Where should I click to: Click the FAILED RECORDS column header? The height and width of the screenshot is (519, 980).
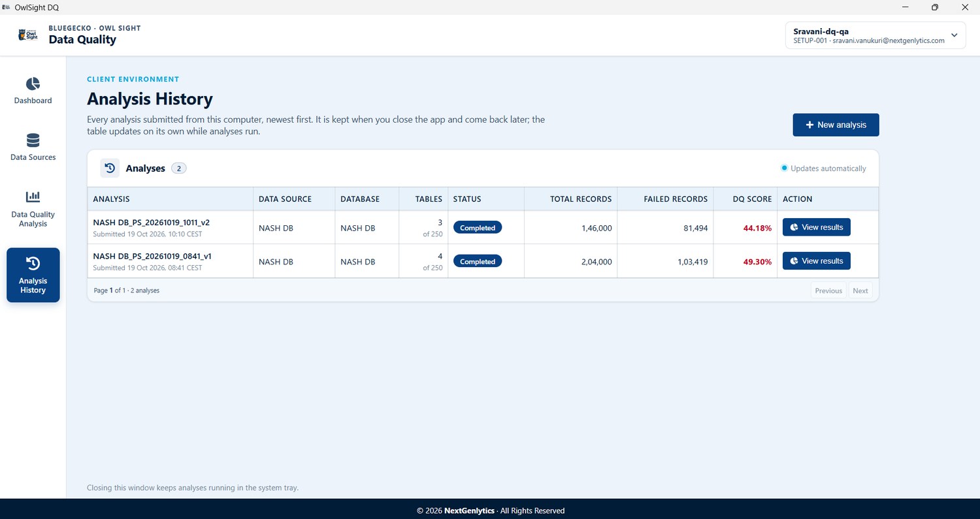pyautogui.click(x=676, y=199)
